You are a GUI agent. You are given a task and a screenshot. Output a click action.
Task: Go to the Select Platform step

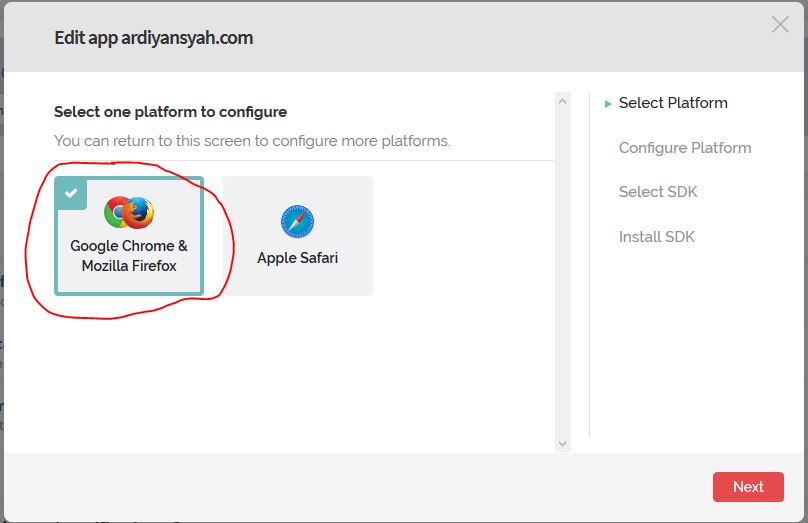[673, 103]
